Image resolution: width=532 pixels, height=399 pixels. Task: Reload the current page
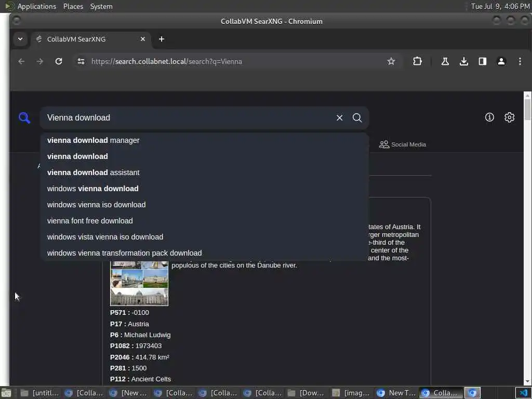click(59, 61)
